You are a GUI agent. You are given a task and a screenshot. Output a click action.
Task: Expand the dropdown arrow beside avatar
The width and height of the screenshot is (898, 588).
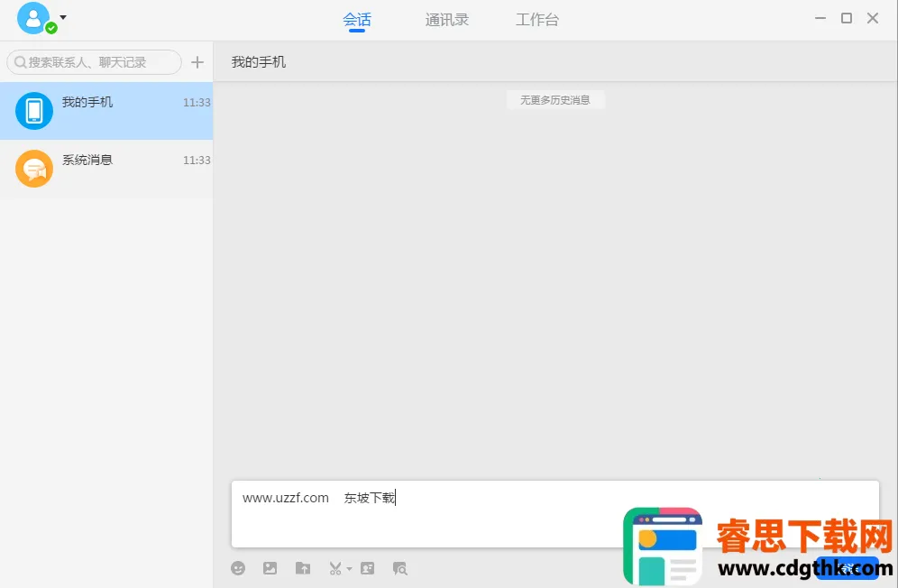pos(63,17)
